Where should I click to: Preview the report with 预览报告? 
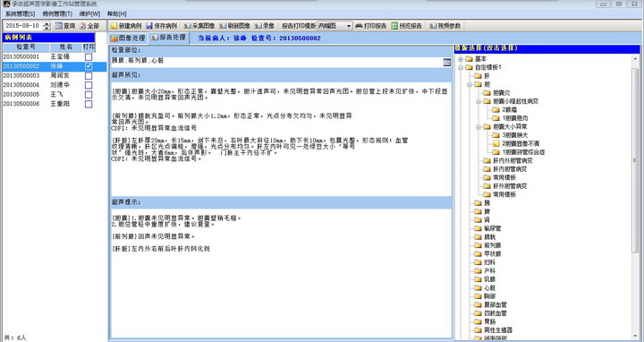pyautogui.click(x=407, y=25)
